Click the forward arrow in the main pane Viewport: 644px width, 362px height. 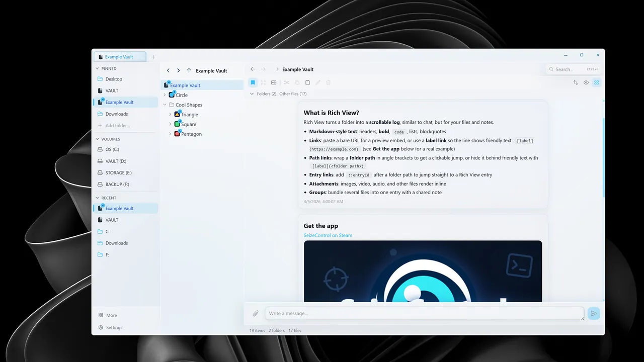click(263, 69)
